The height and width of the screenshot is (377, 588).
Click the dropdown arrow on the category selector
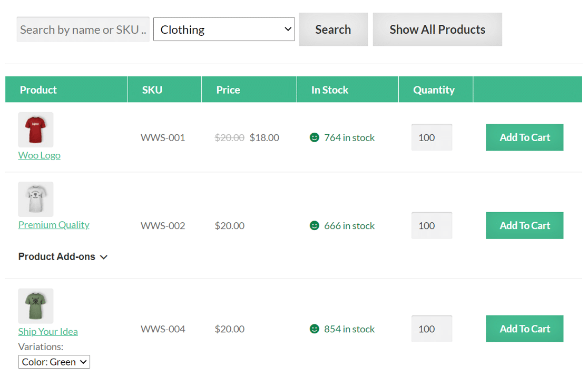click(x=288, y=29)
